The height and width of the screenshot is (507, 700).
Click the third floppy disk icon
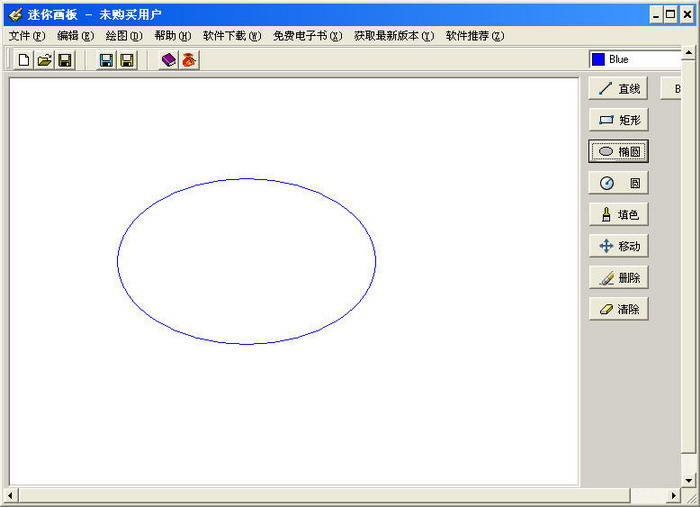click(x=127, y=60)
